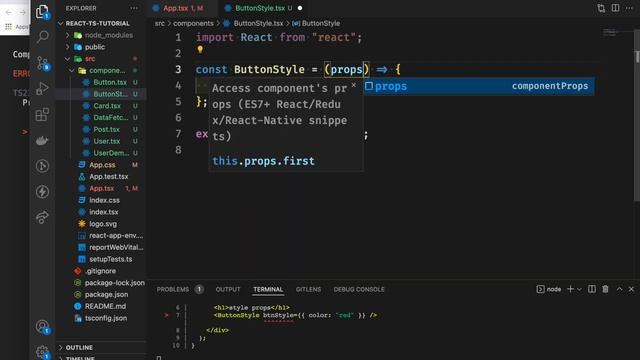Open the GitLens panel tab
Image resolution: width=640 pixels, height=360 pixels.
pyautogui.click(x=308, y=289)
